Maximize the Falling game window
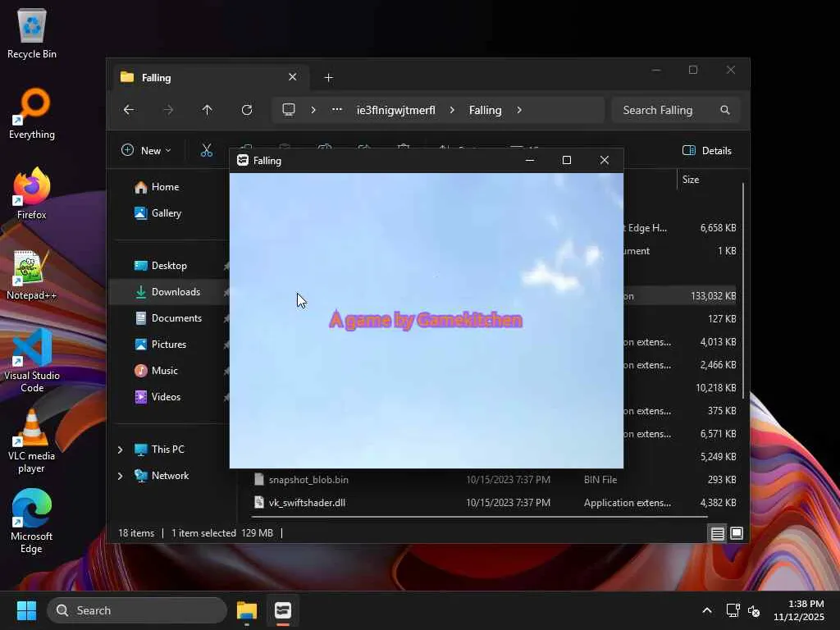The image size is (840, 630). pyautogui.click(x=566, y=160)
